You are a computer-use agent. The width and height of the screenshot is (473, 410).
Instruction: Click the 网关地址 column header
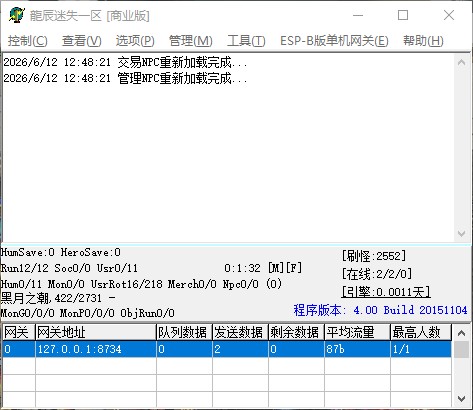tap(96, 332)
